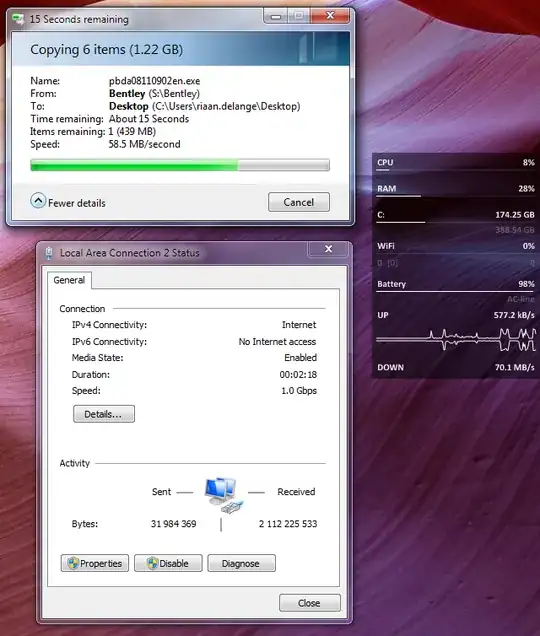
Task: Click Items remaining 1 (439 MB) value
Action: (132, 131)
